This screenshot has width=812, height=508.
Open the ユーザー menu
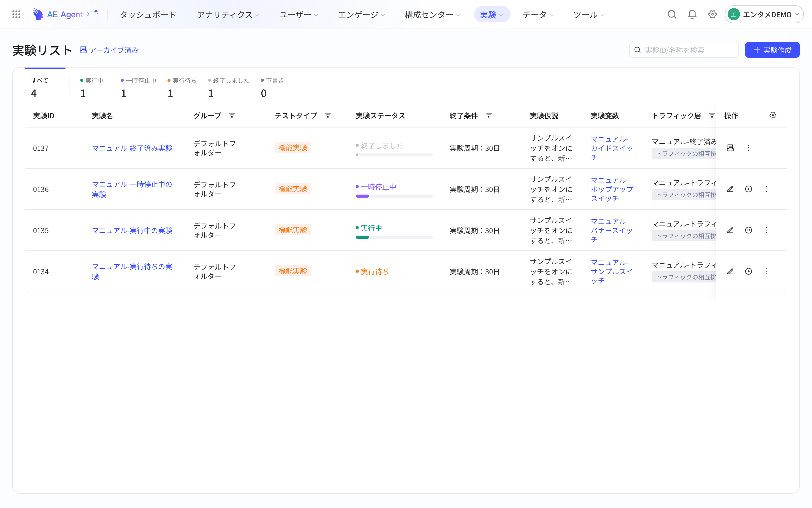click(299, 14)
